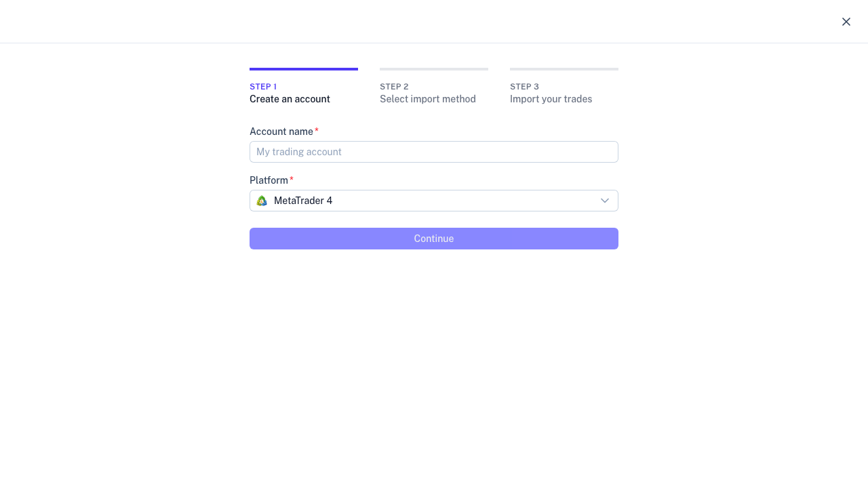Click the Step 2 progress bar
868x488 pixels.
(x=433, y=68)
